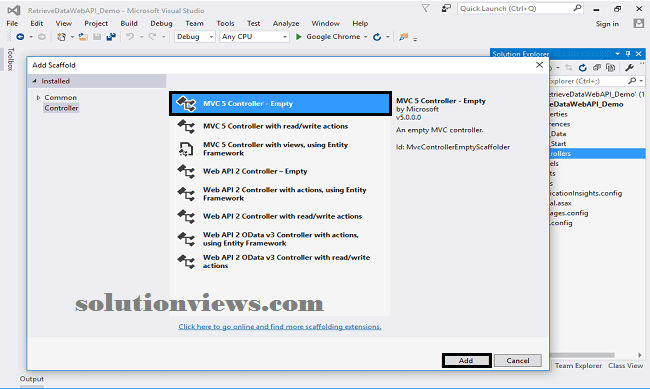Click the browser Refresh icon in toolbar
This screenshot has width=650, height=389.
click(377, 37)
